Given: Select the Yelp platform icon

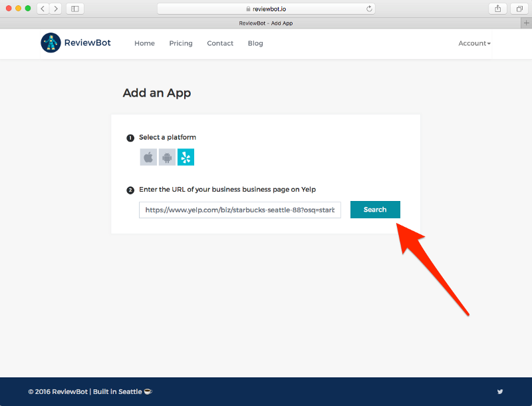Looking at the screenshot, I should tap(186, 157).
